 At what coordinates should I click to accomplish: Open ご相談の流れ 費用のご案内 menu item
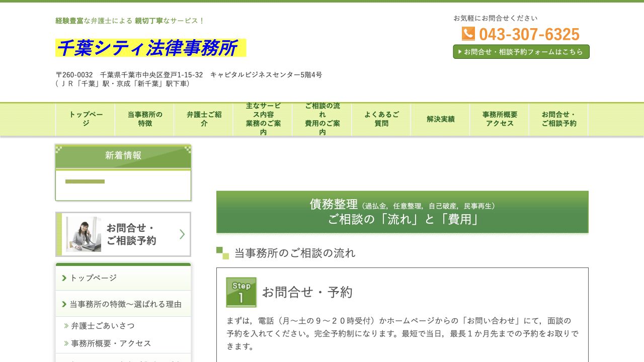coord(322,119)
